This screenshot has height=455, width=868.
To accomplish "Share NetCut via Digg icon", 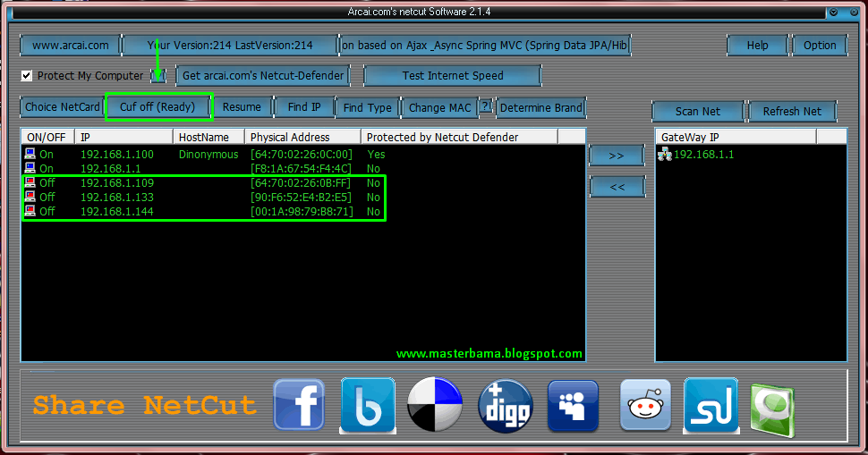I will click(x=506, y=405).
